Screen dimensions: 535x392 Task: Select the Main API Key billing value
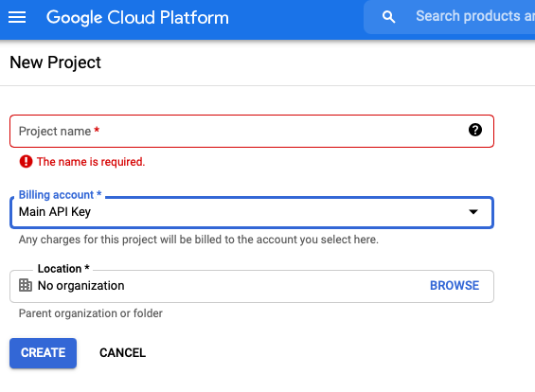(x=55, y=212)
